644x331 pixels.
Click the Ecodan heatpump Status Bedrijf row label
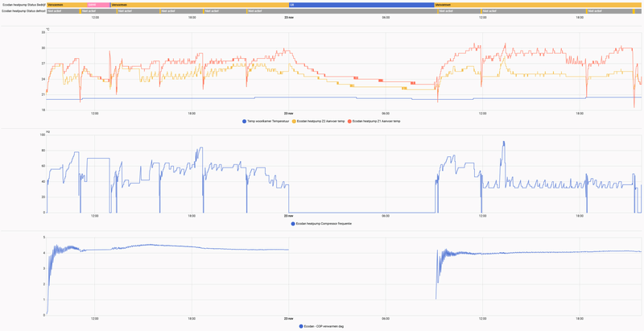(24, 5)
